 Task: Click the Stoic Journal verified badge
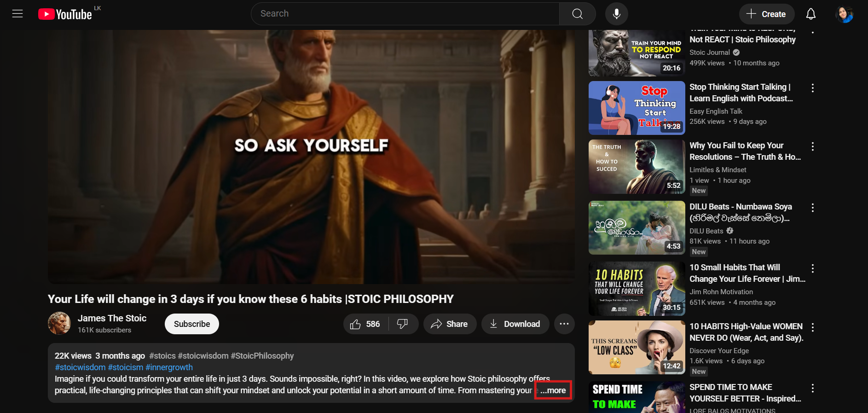coord(736,52)
